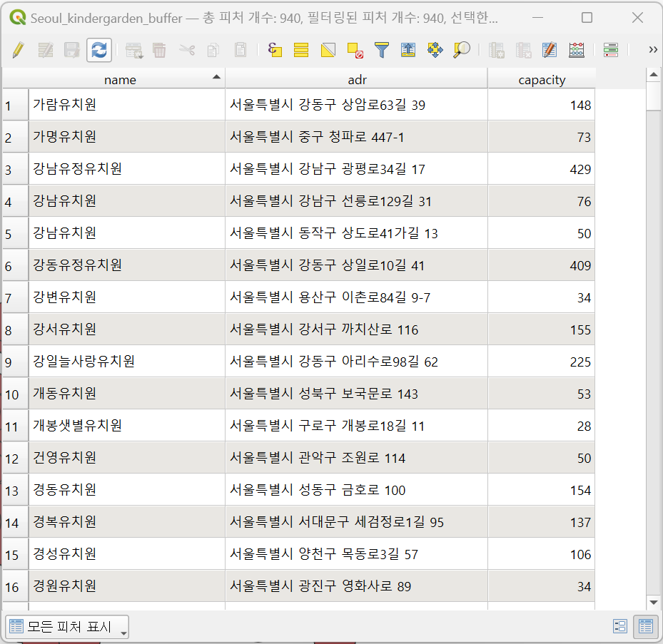This screenshot has height=644, width=663.
Task: Click cell 개봉샛별유치원
Action: click(127, 426)
